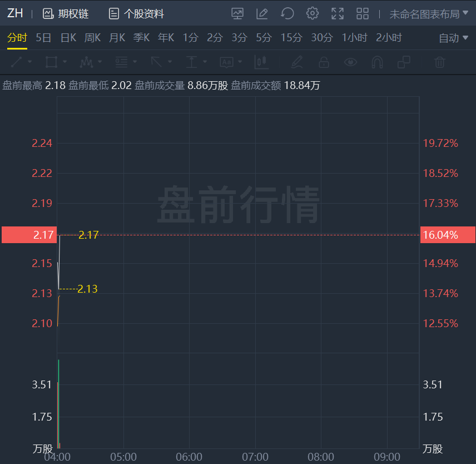Click the chart monitor display icon
This screenshot has width=476, height=464.
[x=237, y=14]
